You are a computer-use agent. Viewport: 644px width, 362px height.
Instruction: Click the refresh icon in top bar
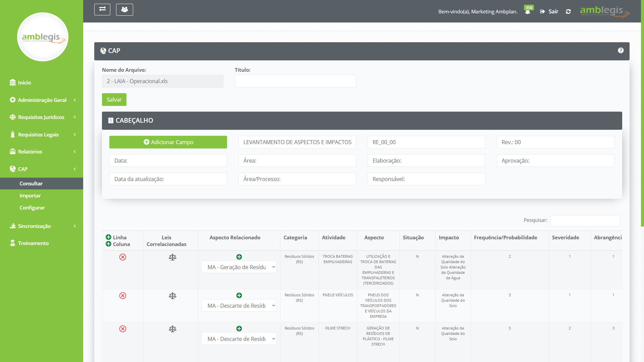[568, 12]
